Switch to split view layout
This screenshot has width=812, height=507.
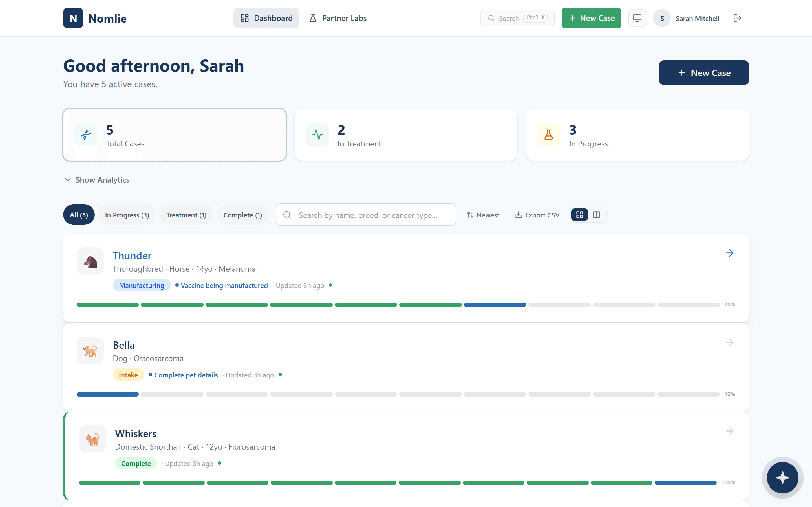597,215
